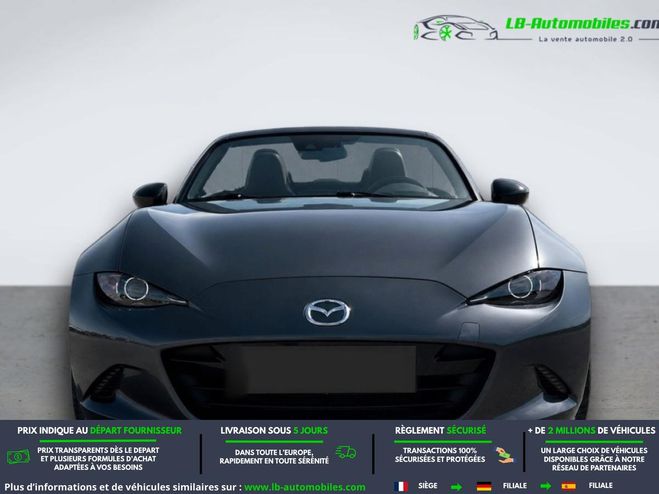Click the hand with coins icon

[x=504, y=455]
